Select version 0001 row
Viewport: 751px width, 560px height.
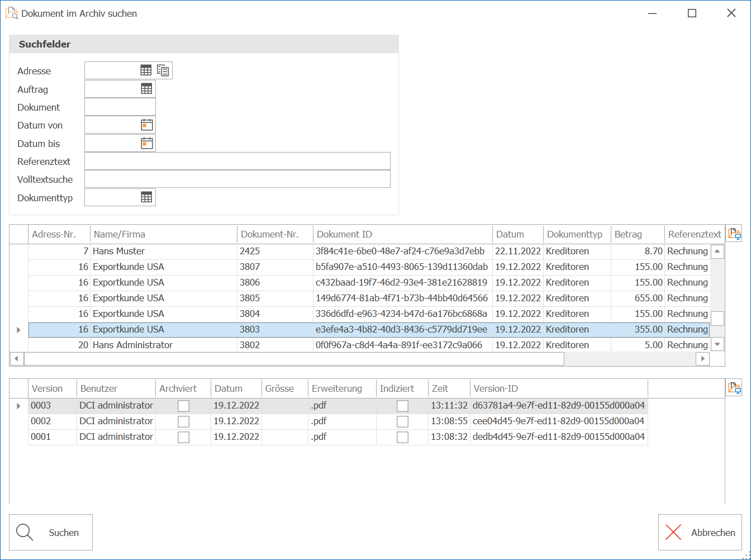[338, 437]
